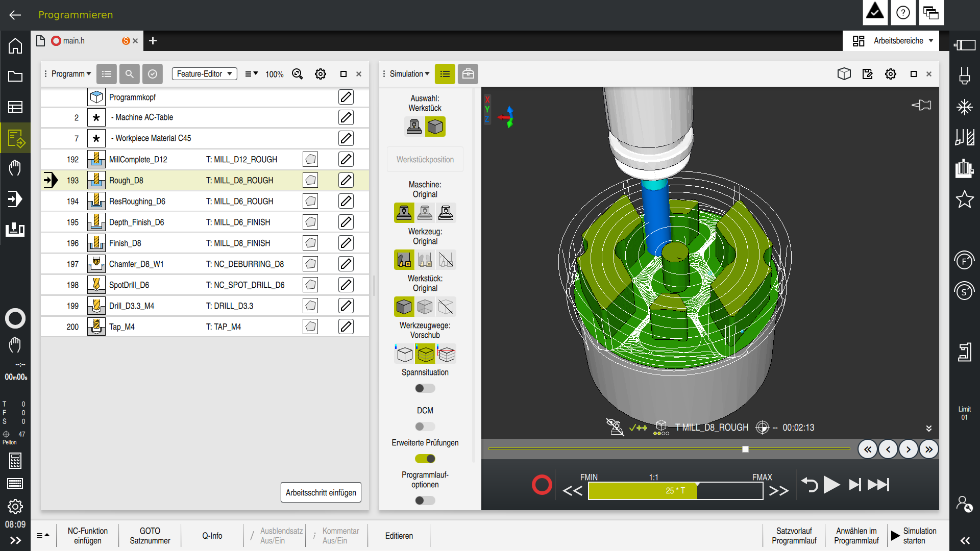
Task: Open the calculator icon in sidebar
Action: (x=15, y=461)
